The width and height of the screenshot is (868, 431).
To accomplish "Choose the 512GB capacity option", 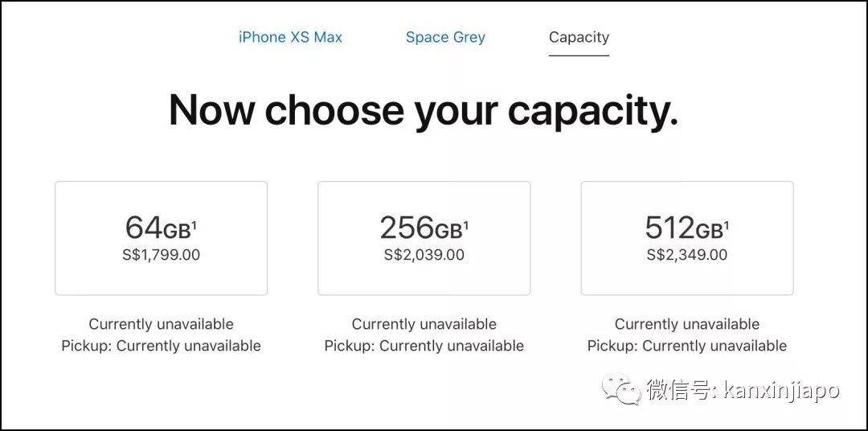I will tap(687, 238).
